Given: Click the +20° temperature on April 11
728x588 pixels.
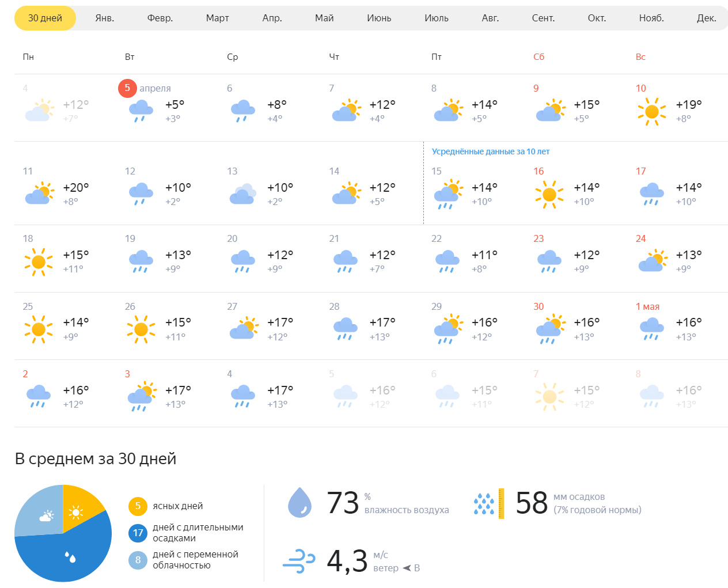Looking at the screenshot, I should click(x=76, y=188).
